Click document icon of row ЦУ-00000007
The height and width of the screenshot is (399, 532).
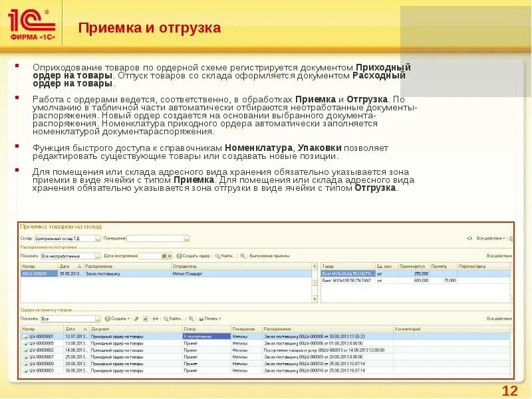point(25,357)
